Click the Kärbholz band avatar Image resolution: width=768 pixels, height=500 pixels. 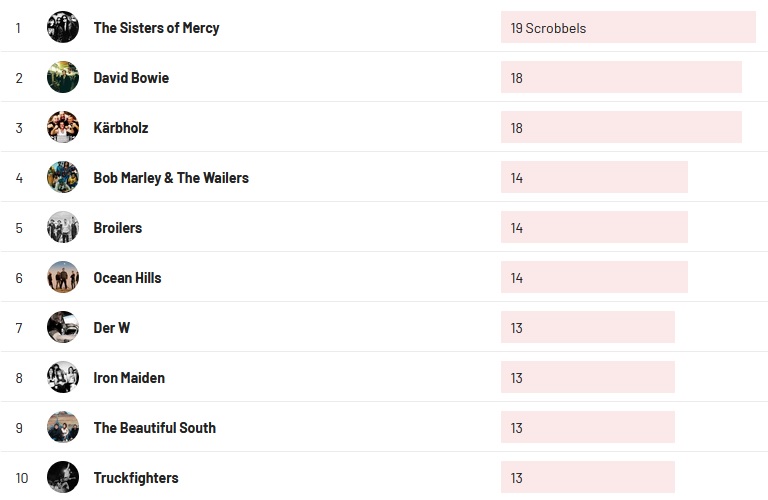[63, 127]
